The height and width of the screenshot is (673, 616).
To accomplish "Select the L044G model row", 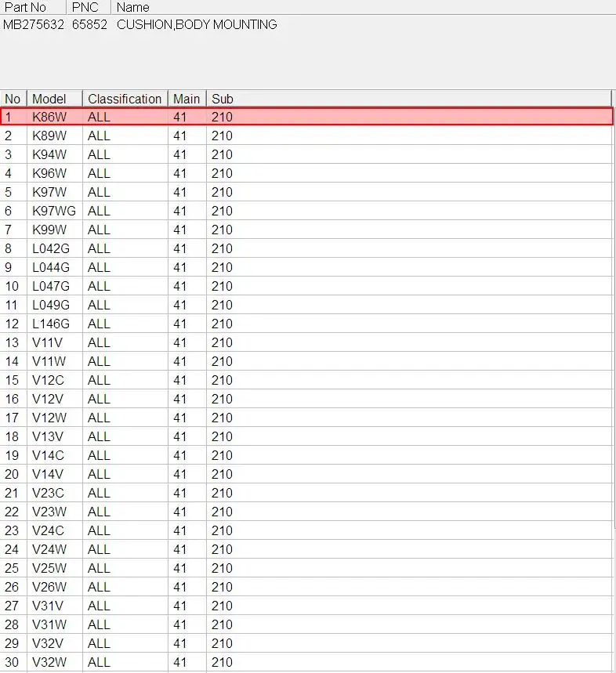I will coord(306,267).
